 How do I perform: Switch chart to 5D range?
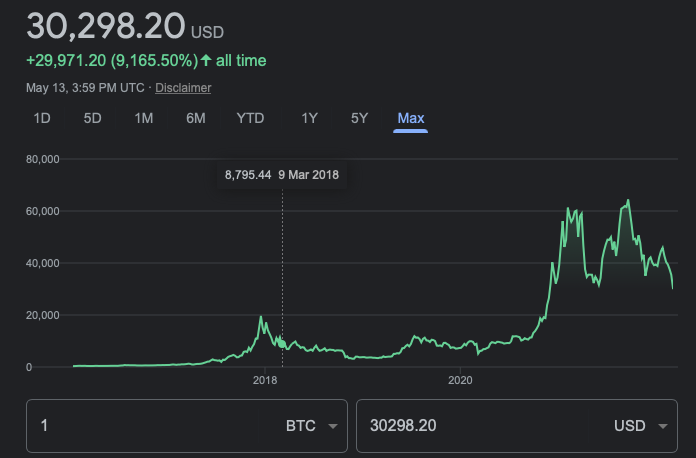(x=92, y=118)
